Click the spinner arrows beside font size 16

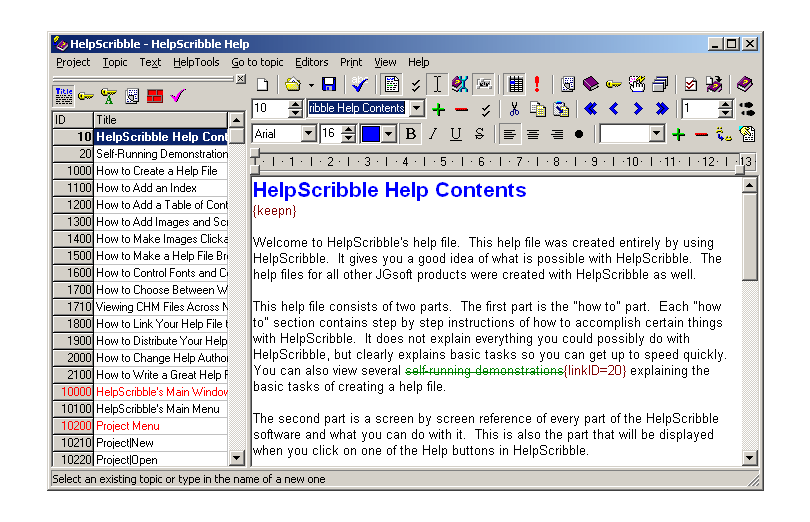click(349, 134)
